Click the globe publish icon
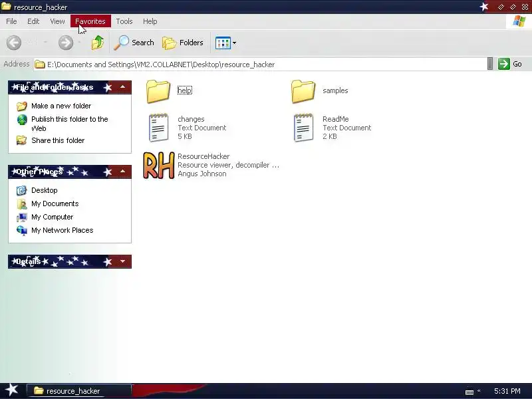 (x=22, y=120)
